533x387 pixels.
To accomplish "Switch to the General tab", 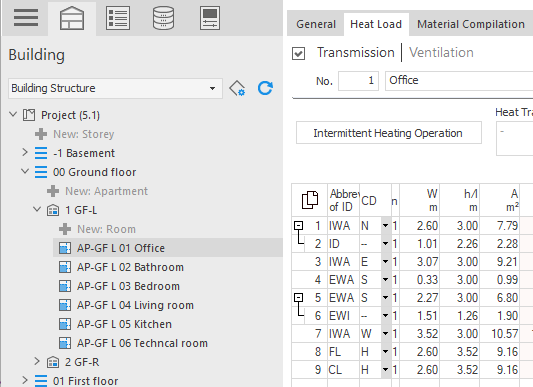I will (x=316, y=24).
